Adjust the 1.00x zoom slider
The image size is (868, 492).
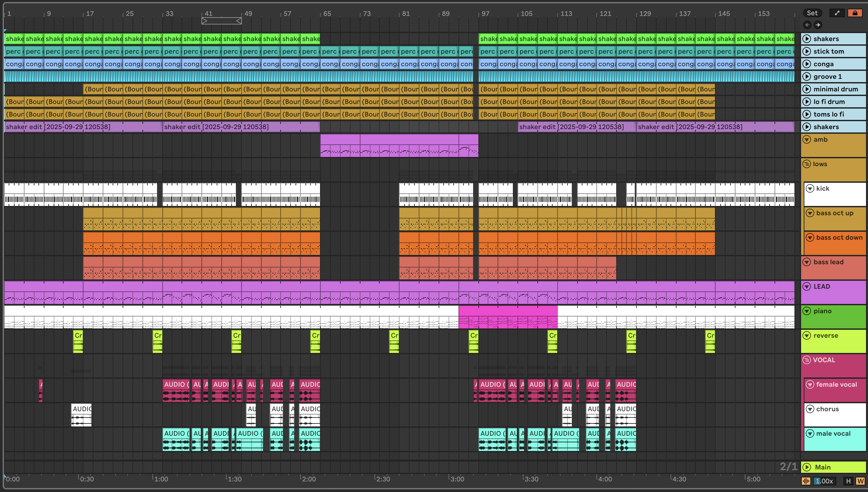pos(824,481)
